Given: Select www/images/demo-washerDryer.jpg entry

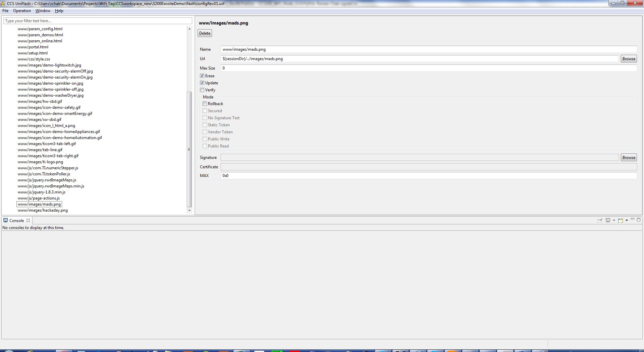Looking at the screenshot, I should [51, 95].
